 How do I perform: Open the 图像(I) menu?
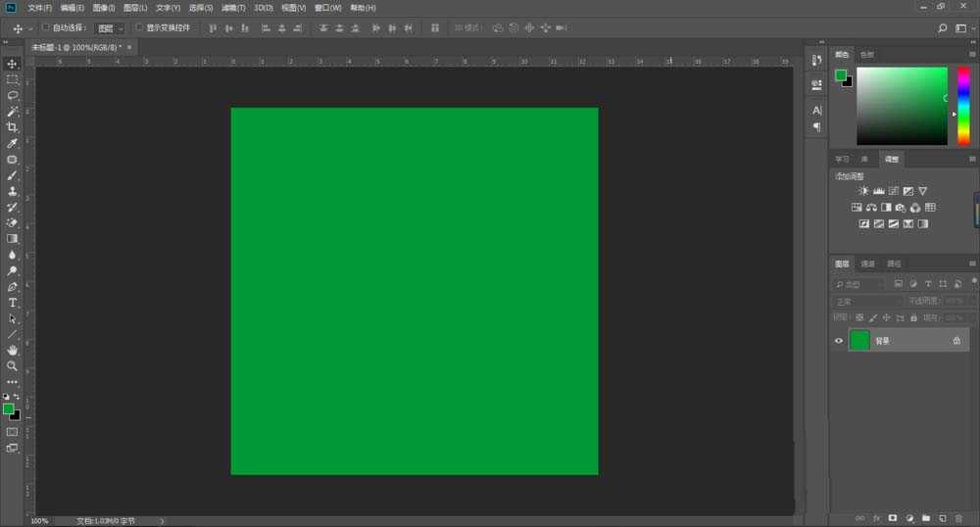point(104,8)
